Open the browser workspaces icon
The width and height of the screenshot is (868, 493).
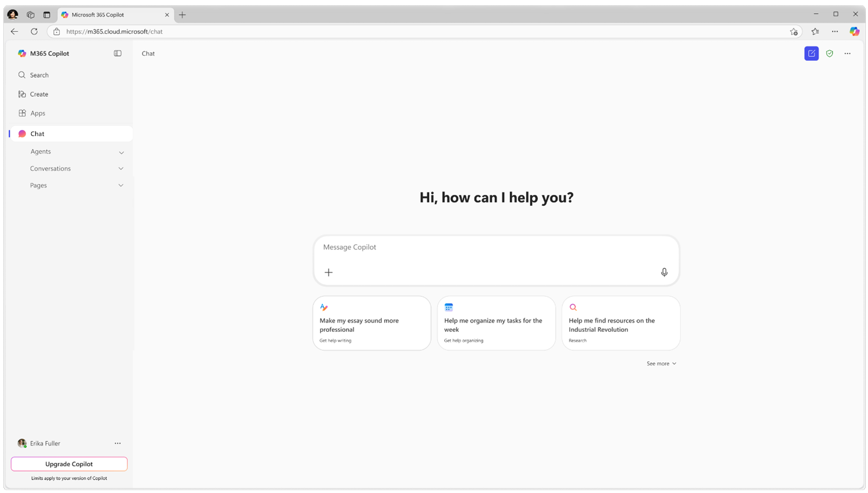tap(31, 14)
